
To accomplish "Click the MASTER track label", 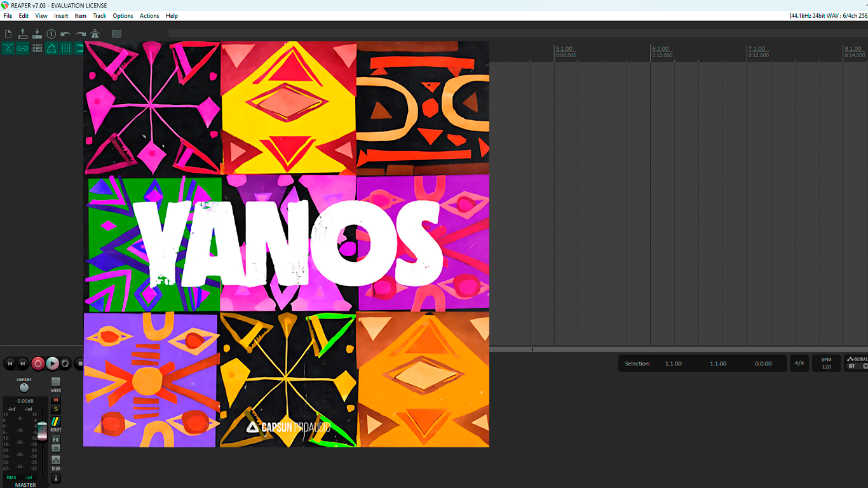I will 25,485.
